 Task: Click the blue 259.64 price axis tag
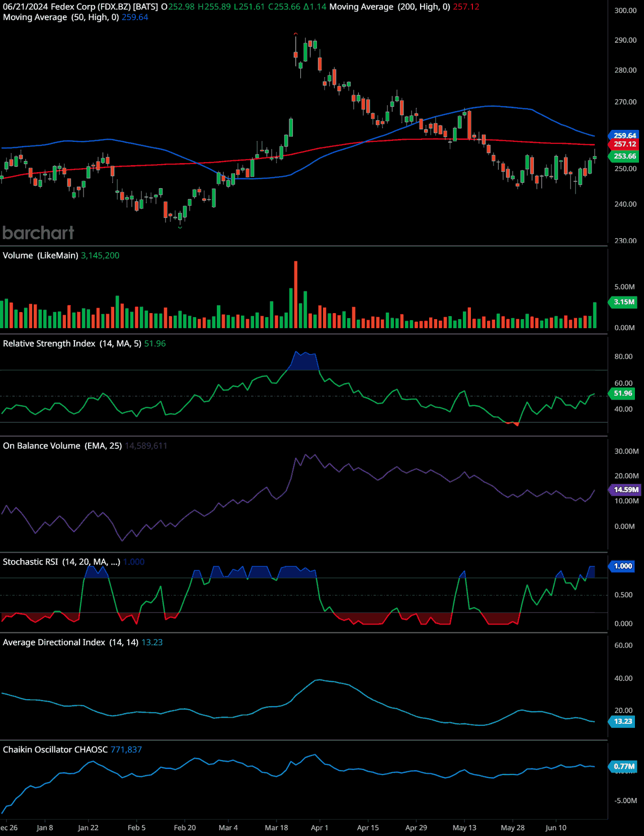624,135
